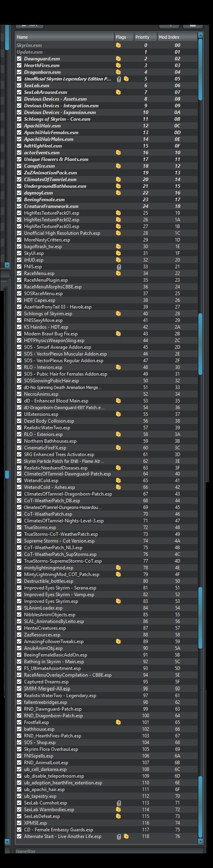Select the MoreNastyCritters.esp row
The image size is (213, 868).
pyautogui.click(x=106, y=240)
